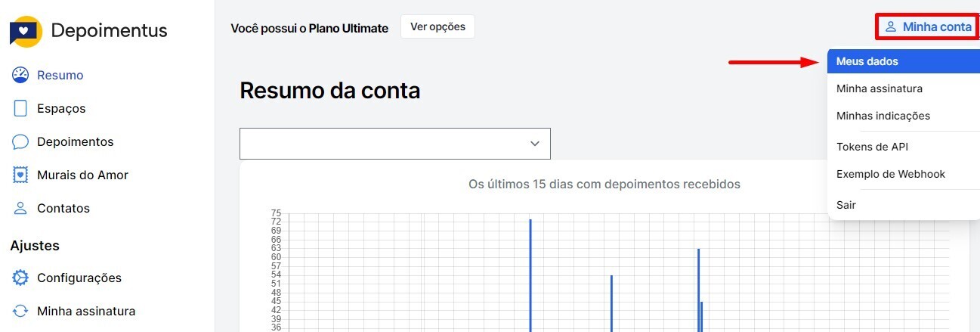Screen dimensions: 980x332
Task: Click the Minha assinatura refresh icon
Action: point(21,311)
